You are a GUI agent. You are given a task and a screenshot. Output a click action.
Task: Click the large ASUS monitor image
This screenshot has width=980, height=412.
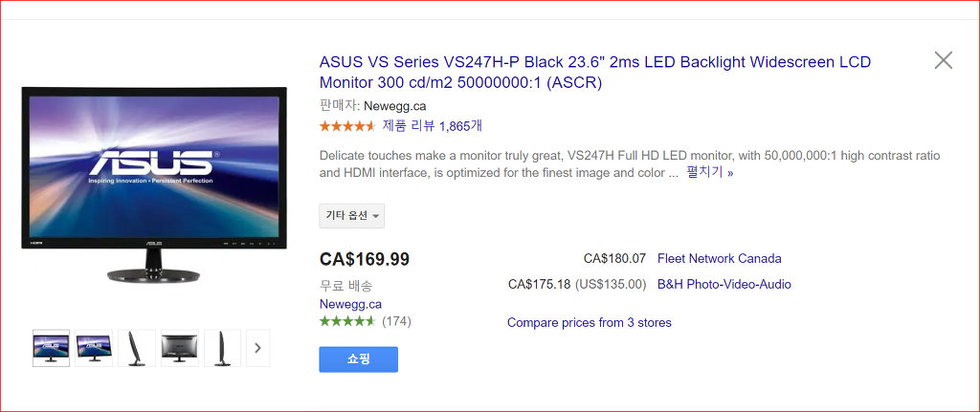(154, 186)
